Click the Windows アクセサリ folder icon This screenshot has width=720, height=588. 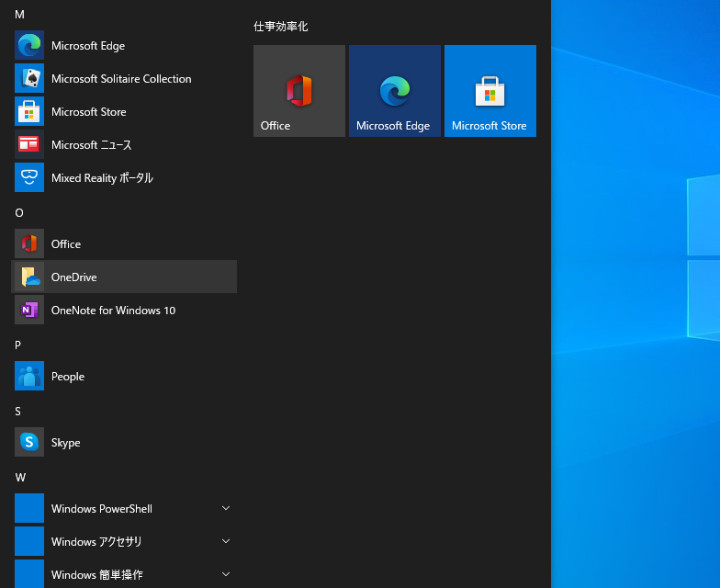pos(29,541)
